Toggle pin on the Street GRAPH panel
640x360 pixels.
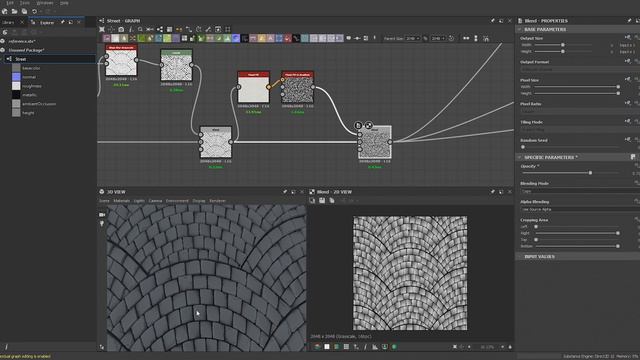pos(493,20)
